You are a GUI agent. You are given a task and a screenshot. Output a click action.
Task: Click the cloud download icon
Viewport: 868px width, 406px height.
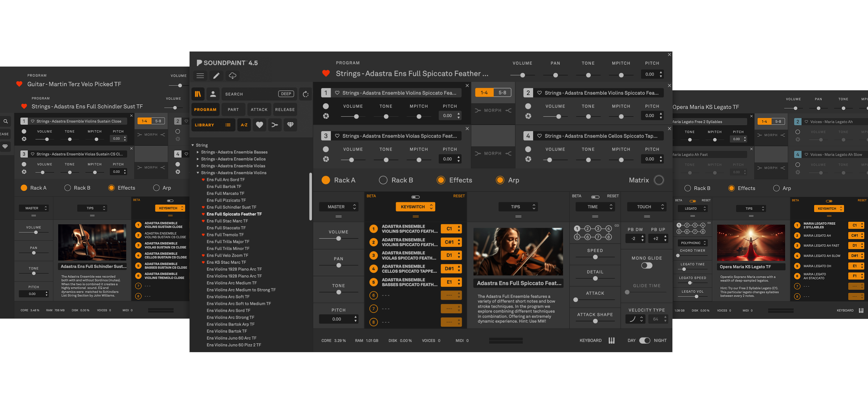coord(233,76)
